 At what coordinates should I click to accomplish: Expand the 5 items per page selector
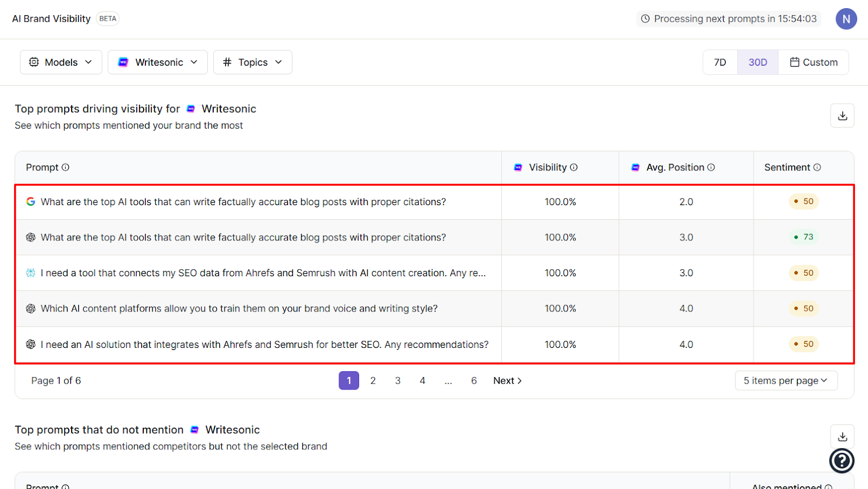(x=786, y=380)
